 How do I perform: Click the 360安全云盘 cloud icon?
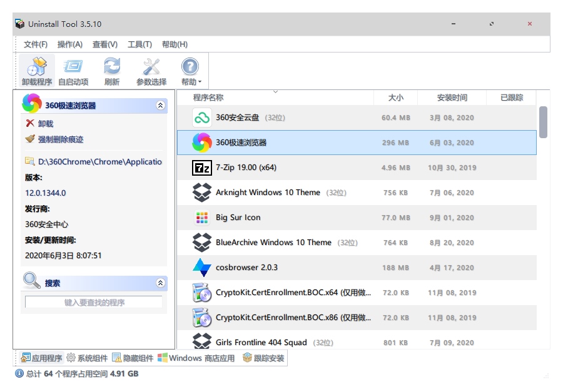pyautogui.click(x=201, y=118)
